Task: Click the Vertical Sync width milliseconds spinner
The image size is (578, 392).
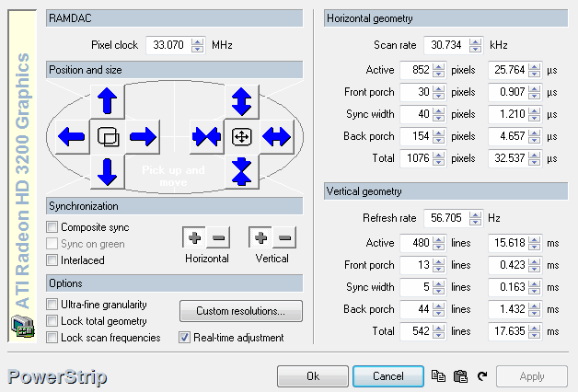Action: pos(534,287)
